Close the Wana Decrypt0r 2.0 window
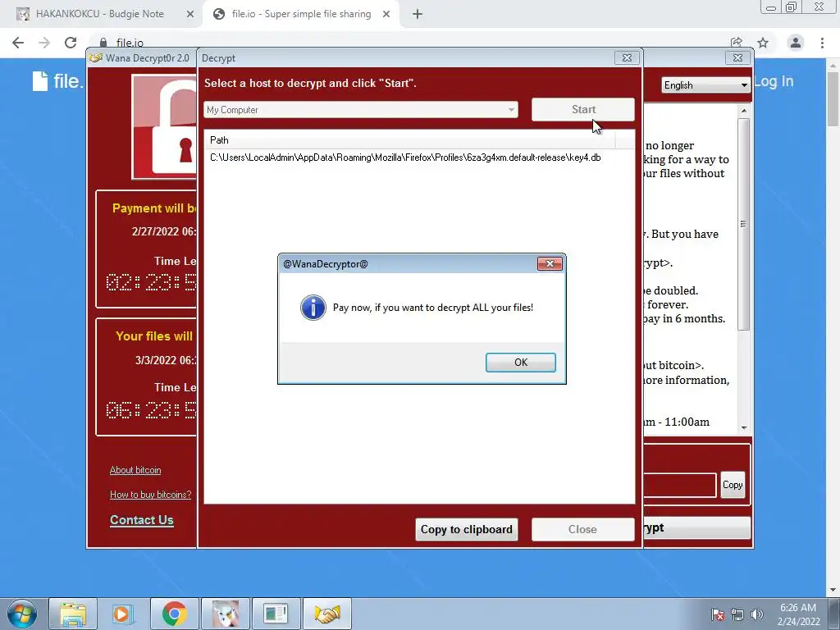 [737, 58]
